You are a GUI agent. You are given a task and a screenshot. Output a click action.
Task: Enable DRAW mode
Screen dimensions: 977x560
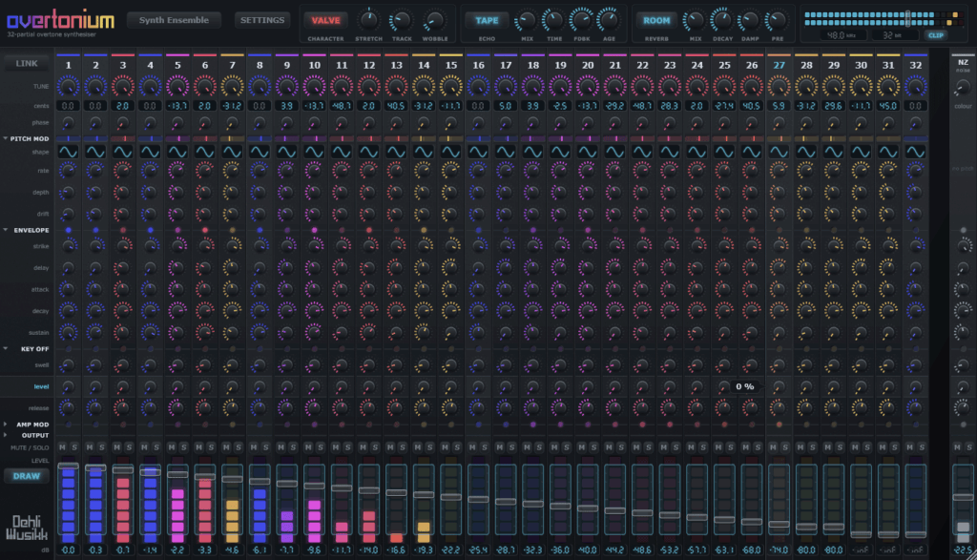coord(27,476)
